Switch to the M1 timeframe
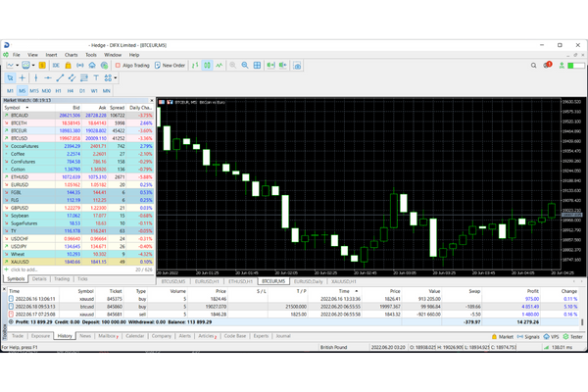Viewport: 588px width, 392px height. tap(10, 91)
